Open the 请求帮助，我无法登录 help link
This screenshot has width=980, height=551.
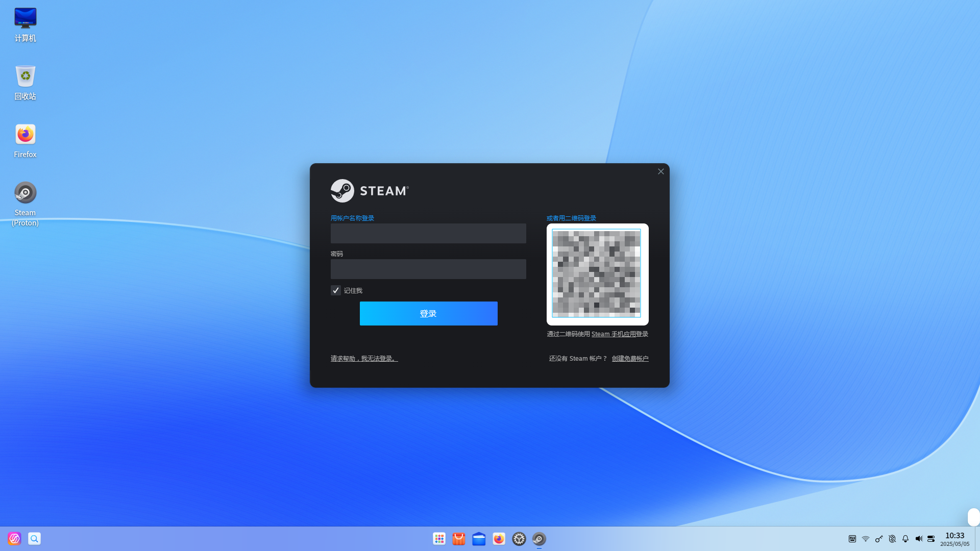pos(364,359)
